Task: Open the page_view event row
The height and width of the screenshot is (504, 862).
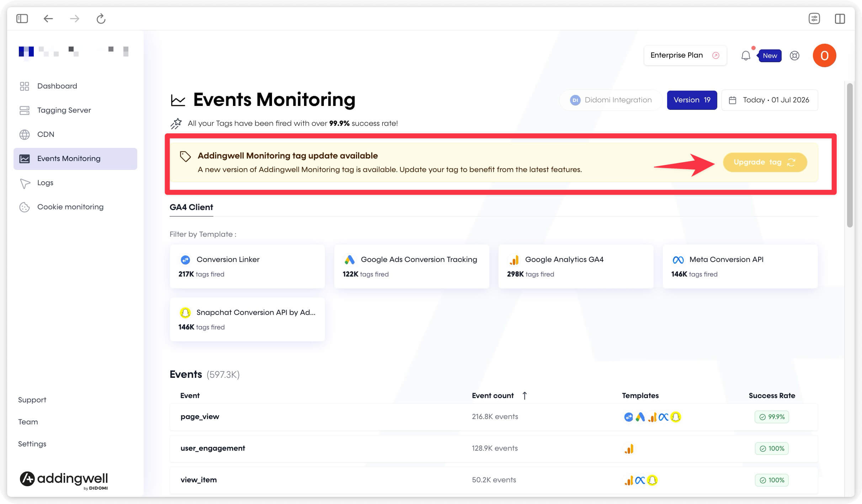Action: click(x=494, y=417)
